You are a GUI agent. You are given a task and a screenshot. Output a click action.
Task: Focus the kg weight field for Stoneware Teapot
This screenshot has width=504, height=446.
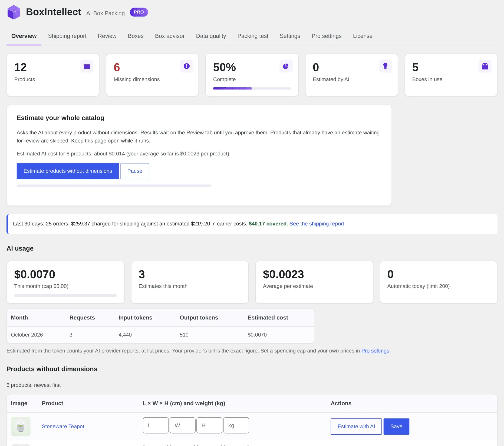(x=236, y=425)
